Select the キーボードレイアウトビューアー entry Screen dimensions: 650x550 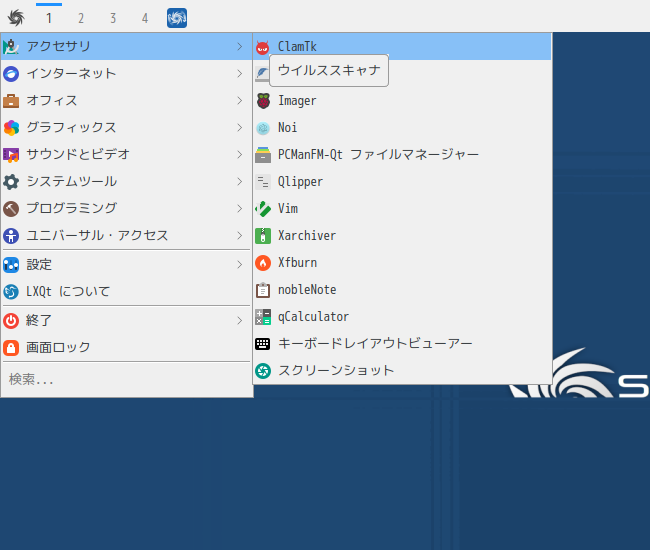(402, 344)
